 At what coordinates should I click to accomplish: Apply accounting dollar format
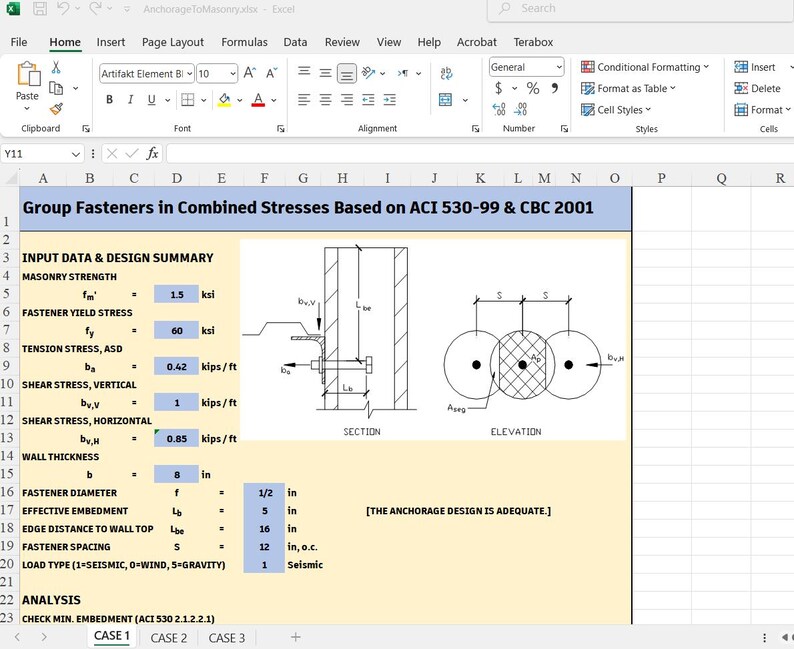point(499,89)
